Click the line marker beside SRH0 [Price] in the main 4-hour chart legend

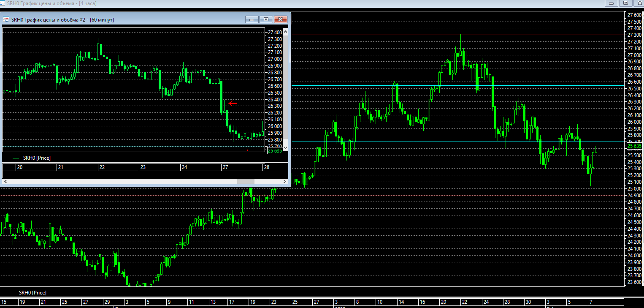pyautogui.click(x=11, y=293)
